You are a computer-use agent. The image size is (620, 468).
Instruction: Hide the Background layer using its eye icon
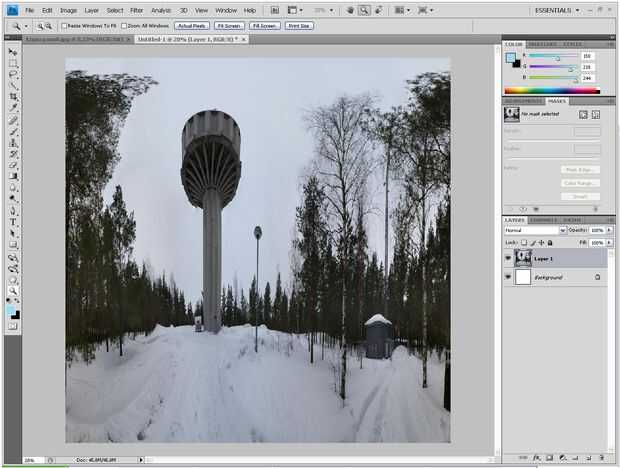508,277
